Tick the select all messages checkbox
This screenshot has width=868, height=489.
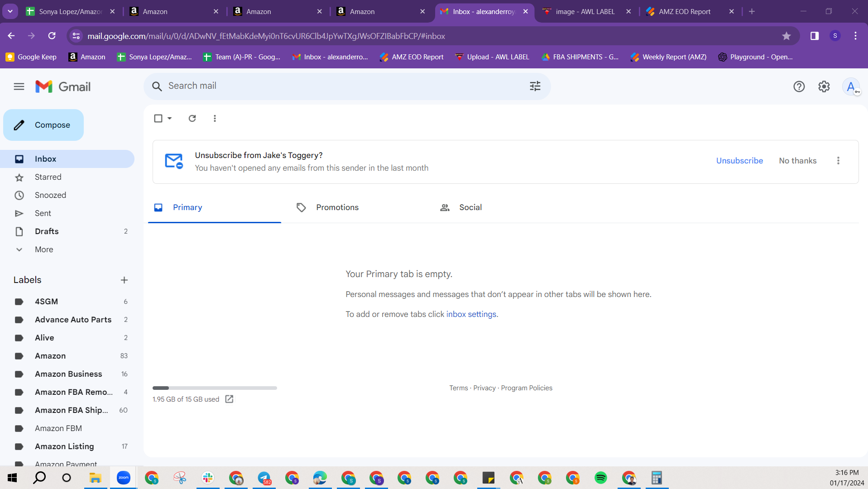pos(158,118)
